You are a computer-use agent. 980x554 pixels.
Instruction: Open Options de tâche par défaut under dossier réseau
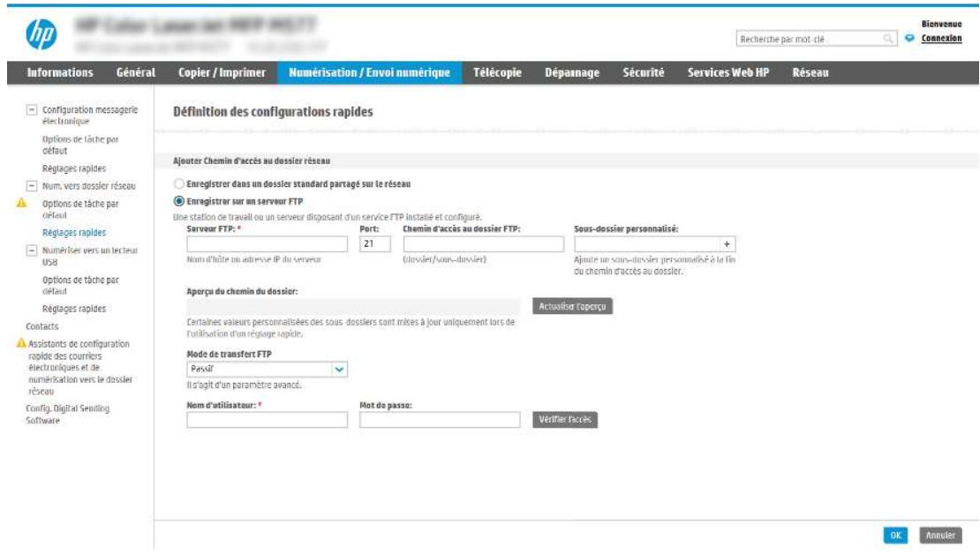pos(80,209)
